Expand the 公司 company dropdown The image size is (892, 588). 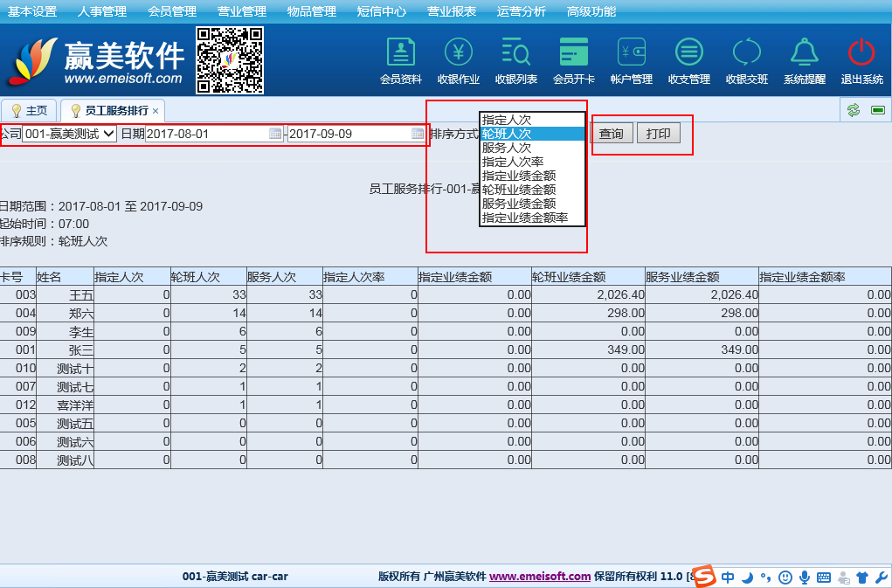click(70, 134)
